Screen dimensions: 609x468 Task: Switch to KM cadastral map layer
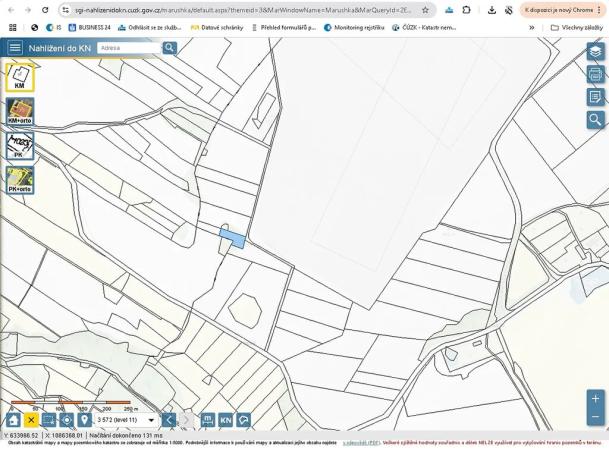20,77
